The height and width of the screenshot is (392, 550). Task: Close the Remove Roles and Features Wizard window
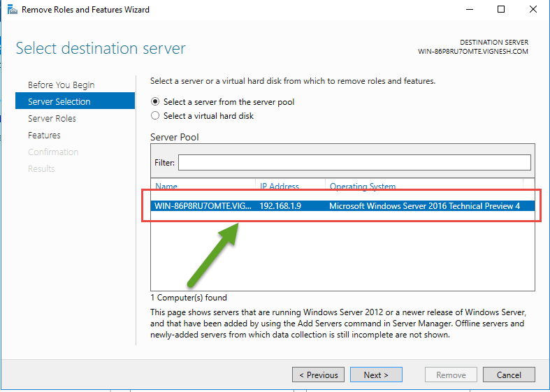click(533, 10)
